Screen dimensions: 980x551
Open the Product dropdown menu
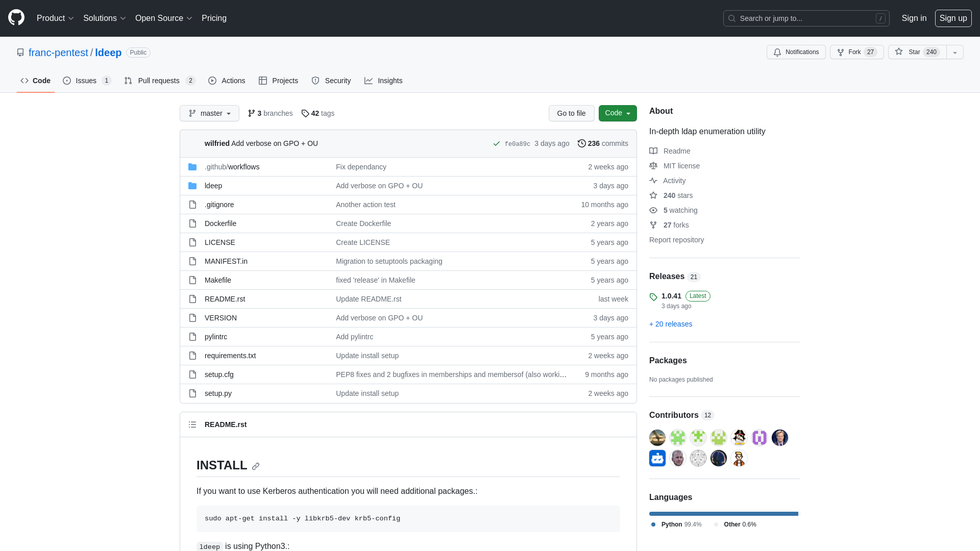[x=55, y=18]
